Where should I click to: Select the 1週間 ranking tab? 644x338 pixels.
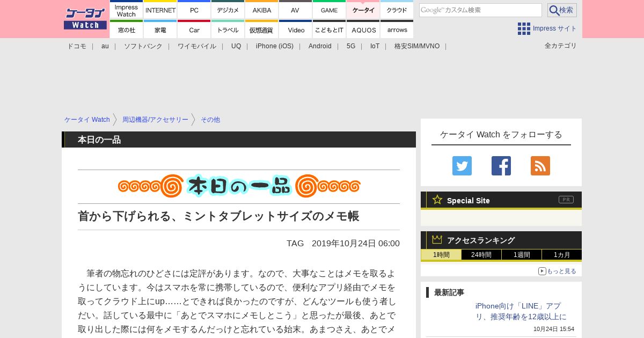[x=522, y=255]
